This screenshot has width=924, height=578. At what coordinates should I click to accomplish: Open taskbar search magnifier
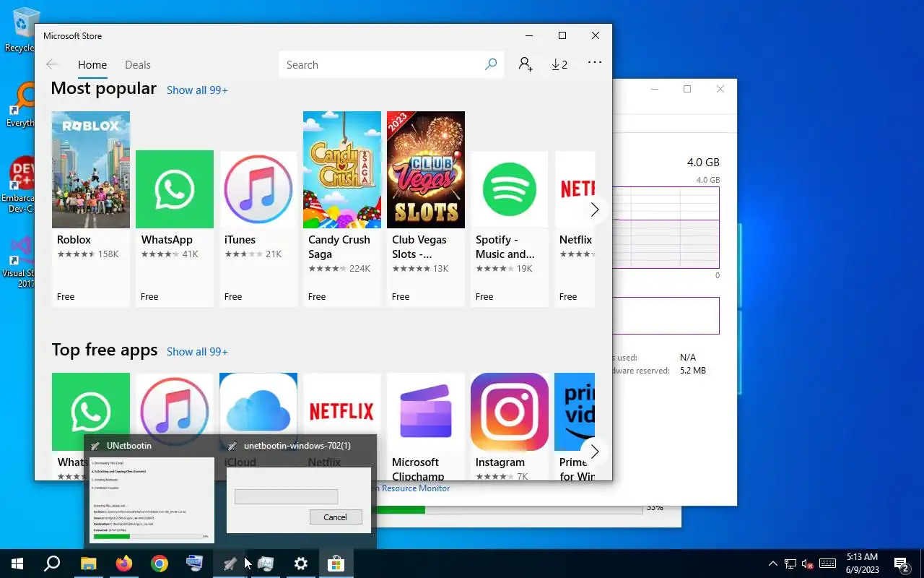click(x=52, y=564)
